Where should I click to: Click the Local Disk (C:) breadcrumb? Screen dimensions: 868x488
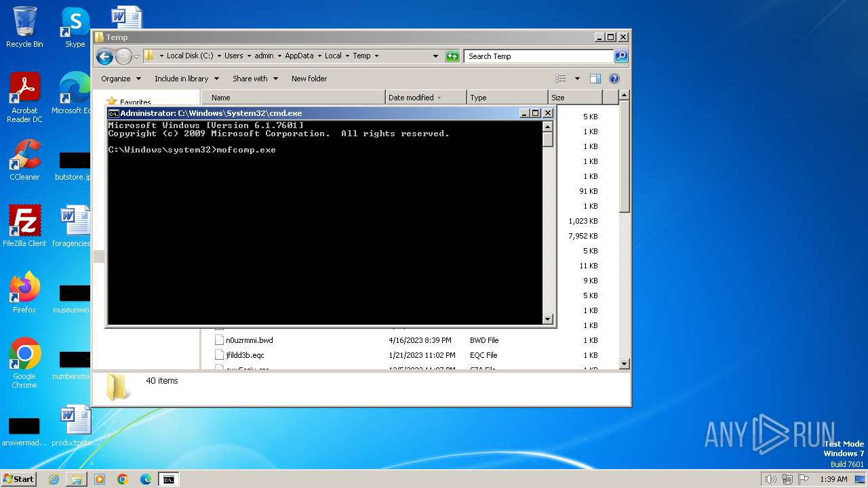pos(190,56)
